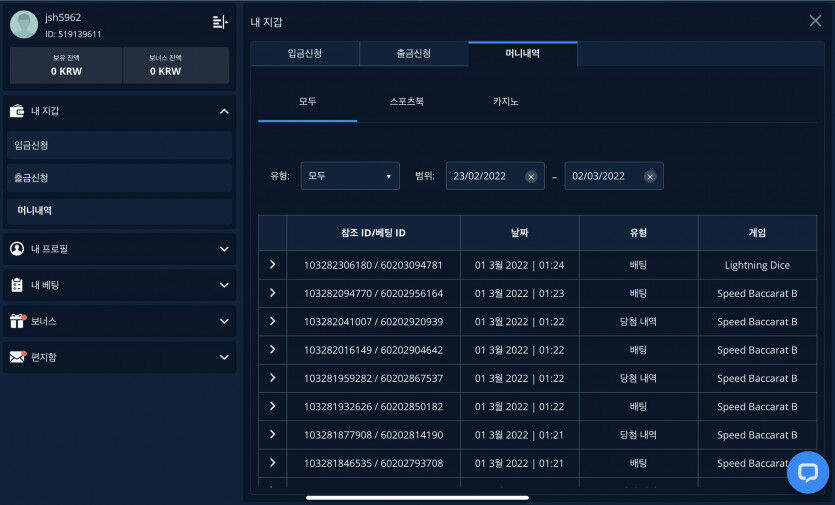This screenshot has width=835, height=505.
Task: Expand the 내 프로필 section chevron
Action: [224, 249]
